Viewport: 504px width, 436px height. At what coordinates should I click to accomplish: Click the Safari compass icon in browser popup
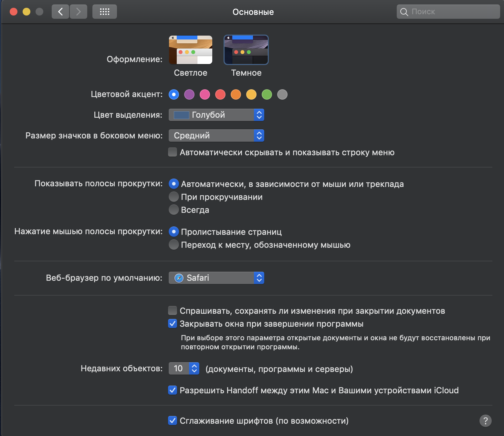tap(179, 278)
